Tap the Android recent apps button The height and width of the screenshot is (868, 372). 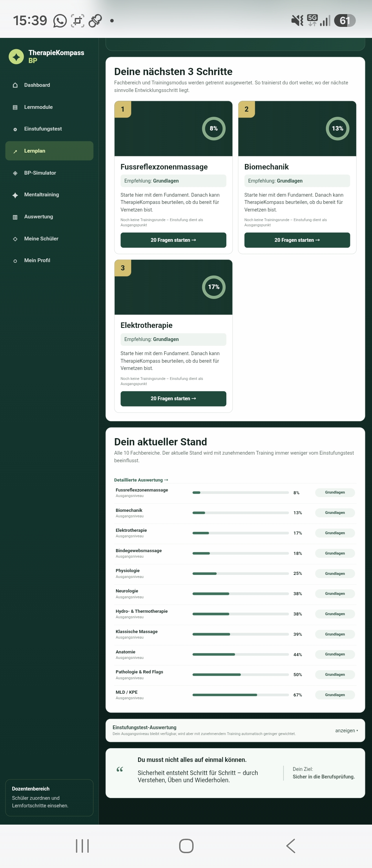(x=82, y=846)
